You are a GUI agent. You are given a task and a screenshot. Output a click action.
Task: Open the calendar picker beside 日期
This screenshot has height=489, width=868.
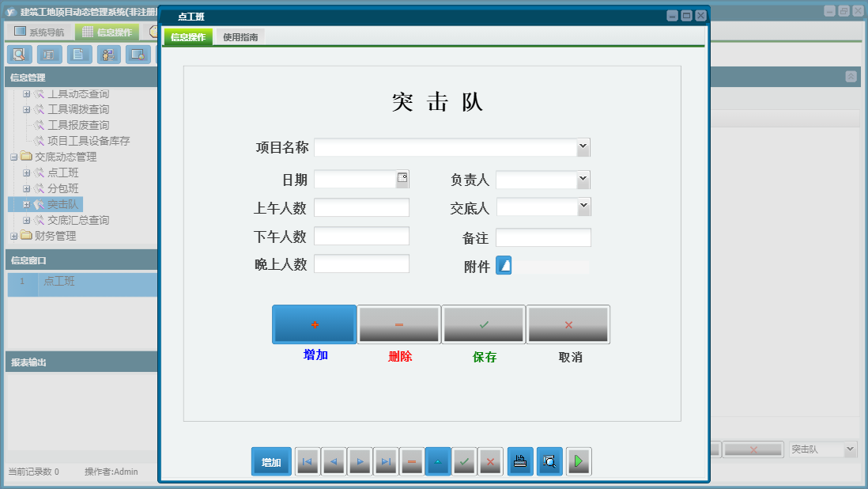pos(402,179)
